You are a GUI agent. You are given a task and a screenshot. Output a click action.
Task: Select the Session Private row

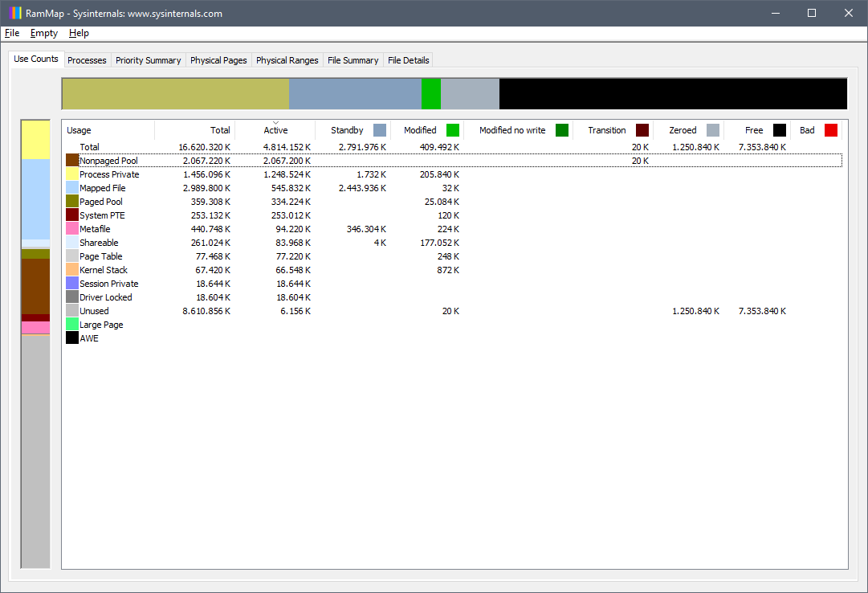[x=452, y=283]
